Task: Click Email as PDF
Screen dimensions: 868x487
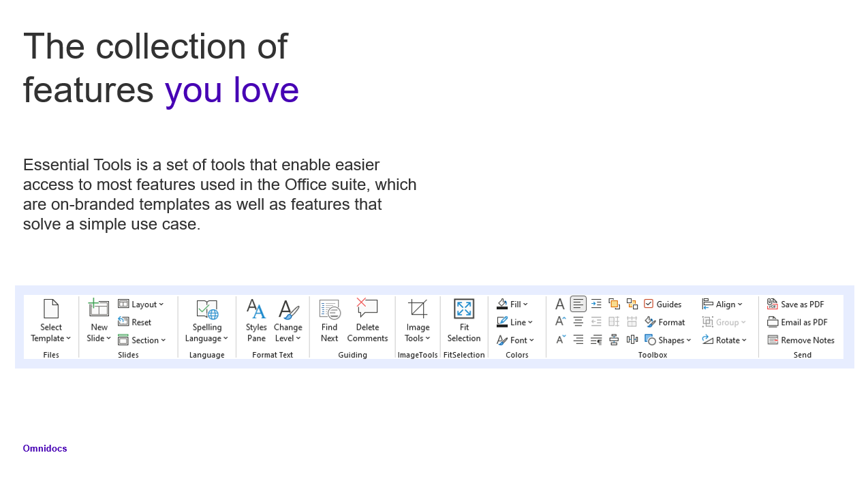Action: [x=797, y=322]
